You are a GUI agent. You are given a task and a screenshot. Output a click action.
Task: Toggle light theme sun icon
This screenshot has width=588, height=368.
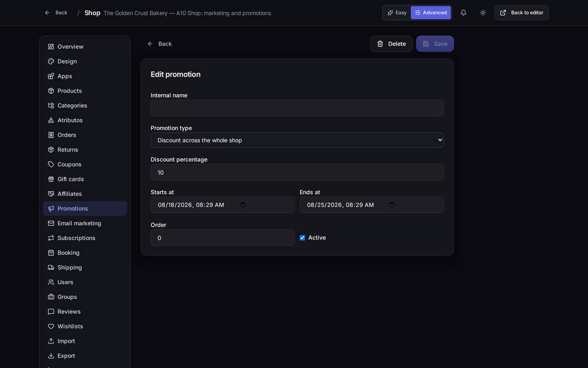[x=483, y=13]
